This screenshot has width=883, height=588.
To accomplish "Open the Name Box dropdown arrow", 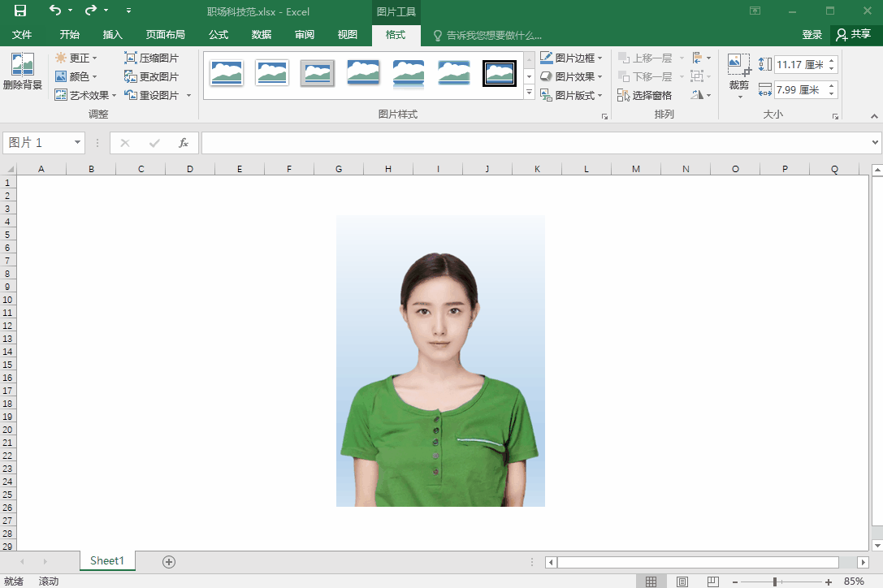I will [x=78, y=143].
